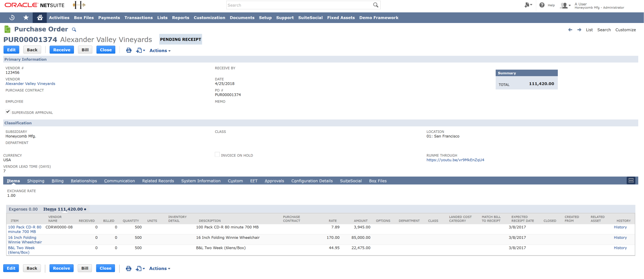Screen dimensions: 644x279
Task: Open the Shortcuts star icon
Action: coord(26,18)
